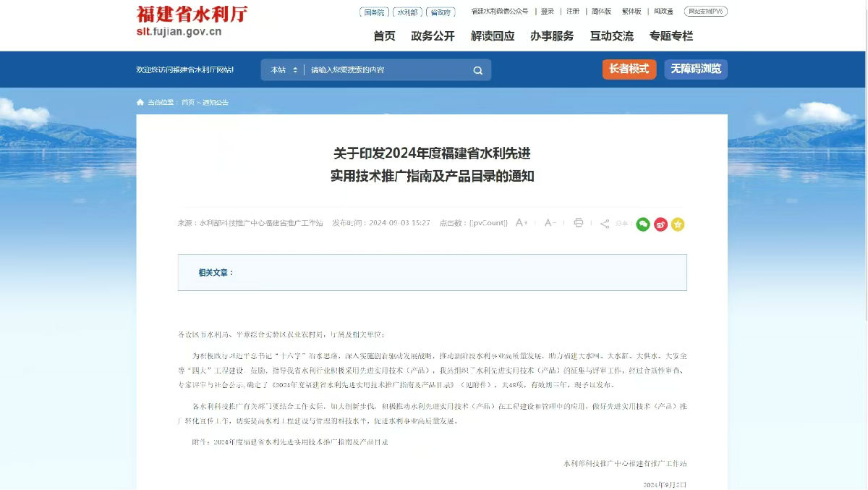868x490 pixels.
Task: Click the 福建省水利厅 site logo
Action: coord(192,22)
